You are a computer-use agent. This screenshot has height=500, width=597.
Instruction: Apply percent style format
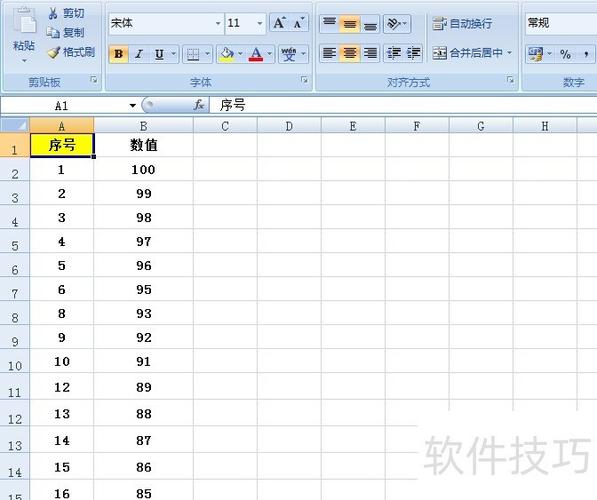click(x=565, y=54)
